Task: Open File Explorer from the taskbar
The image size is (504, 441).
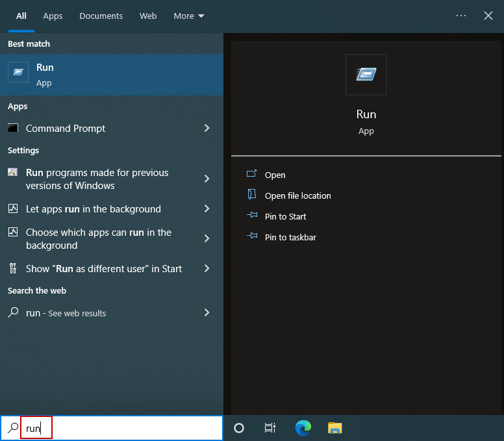Action: (335, 428)
